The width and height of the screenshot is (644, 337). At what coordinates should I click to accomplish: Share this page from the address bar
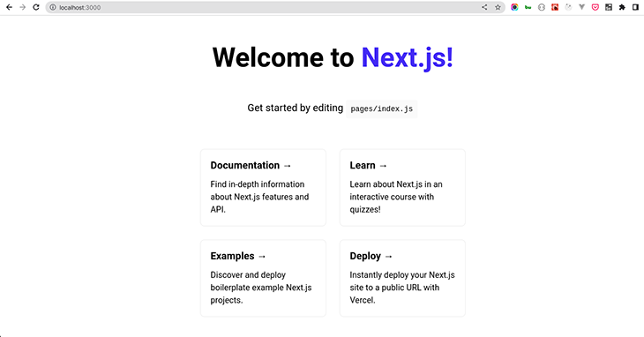click(484, 7)
